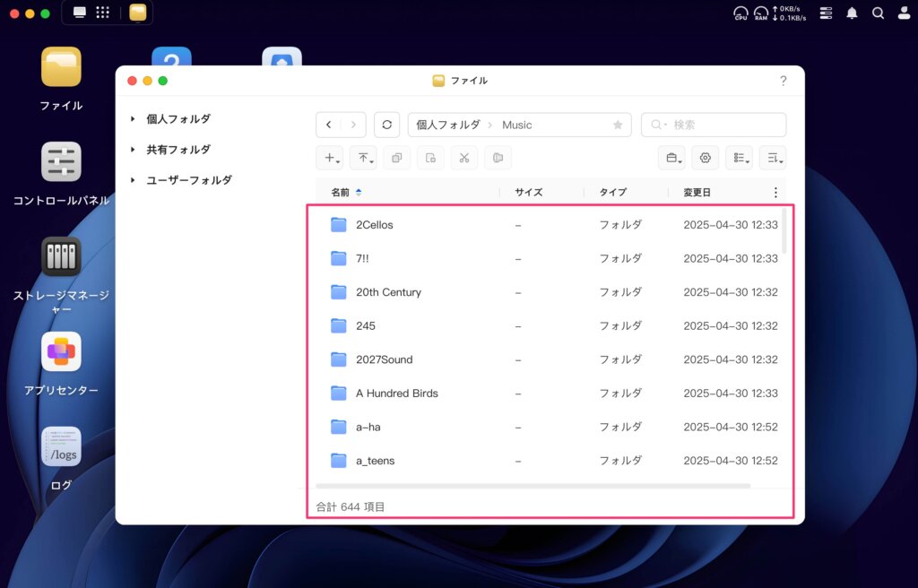The height and width of the screenshot is (588, 918).
Task: Expand the 個人フォルダ tree node
Action: [134, 119]
